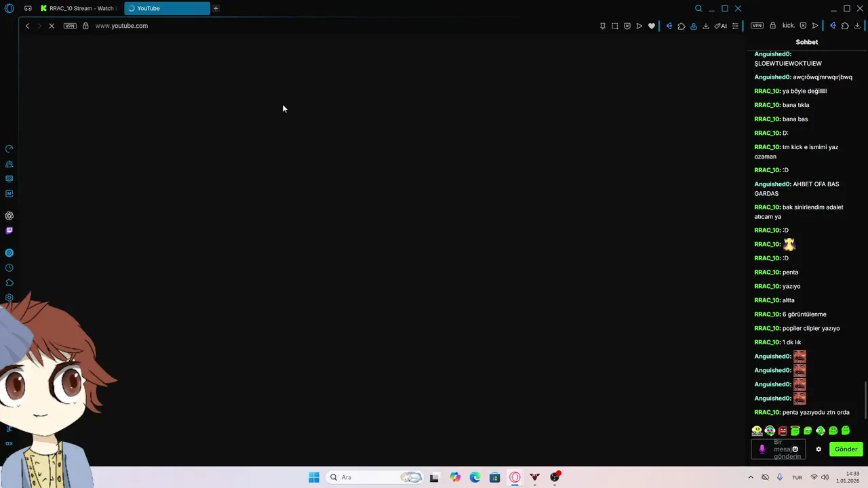The image size is (868, 488).
Task: Bookmark the page with heart icon
Action: coord(652,26)
